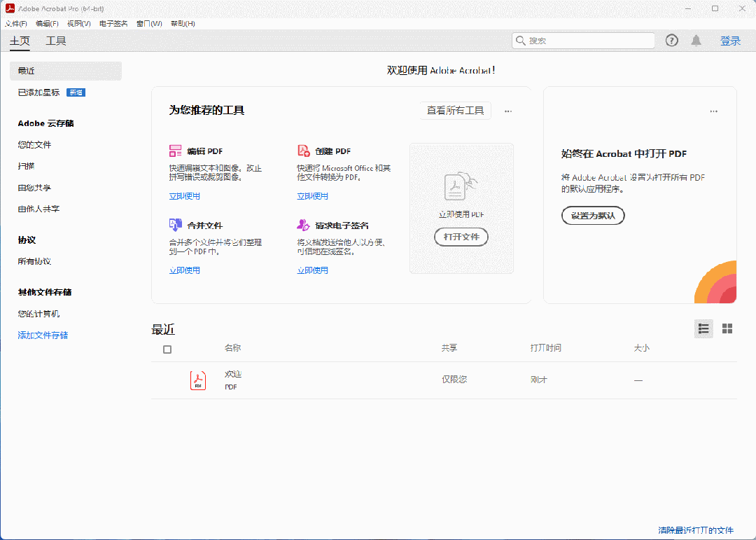Click the 查看所有工具 button
756x540 pixels.
455,111
